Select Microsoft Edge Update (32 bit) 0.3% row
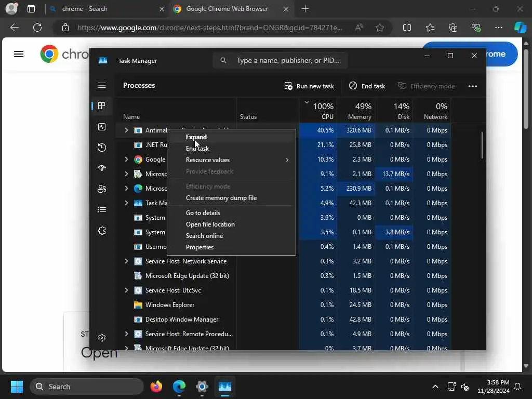 coord(283,276)
